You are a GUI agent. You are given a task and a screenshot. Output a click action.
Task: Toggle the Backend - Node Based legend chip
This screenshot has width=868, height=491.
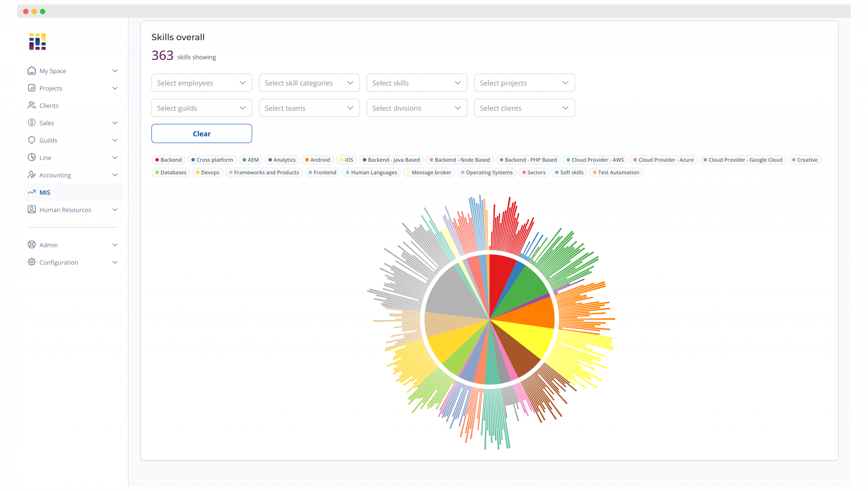(x=460, y=160)
